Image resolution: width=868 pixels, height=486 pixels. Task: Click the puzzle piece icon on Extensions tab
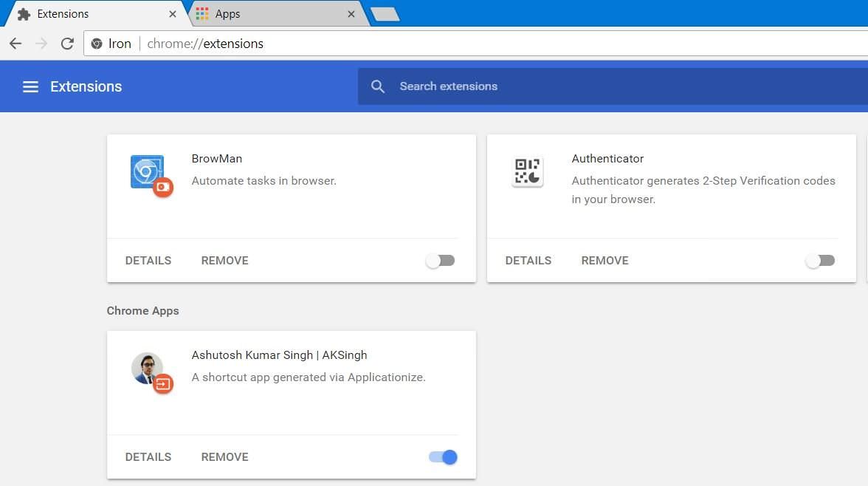24,14
